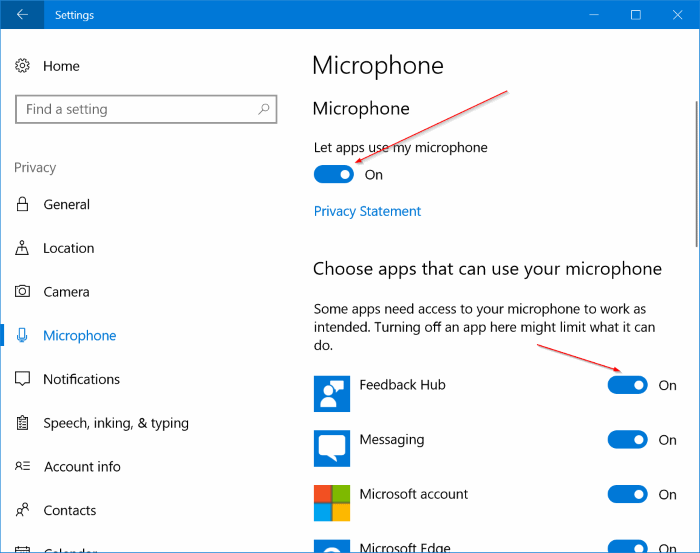Turn off Let apps use my microphone
Viewport: 700px width, 553px height.
(x=333, y=175)
